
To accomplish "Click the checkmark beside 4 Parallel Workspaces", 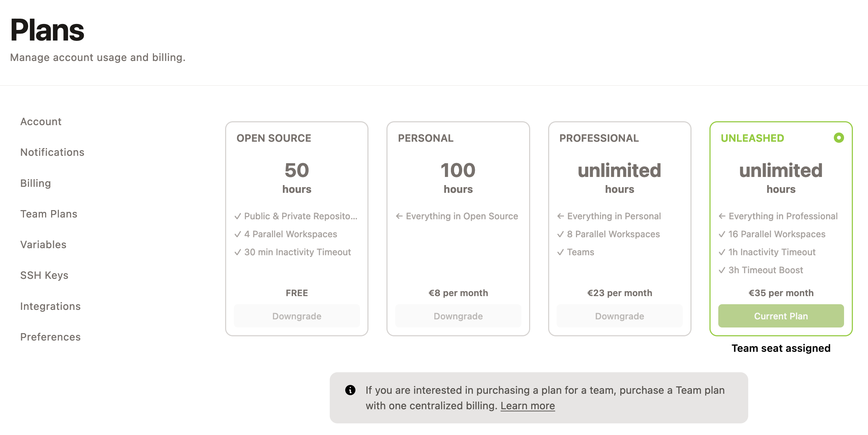I will coord(237,234).
